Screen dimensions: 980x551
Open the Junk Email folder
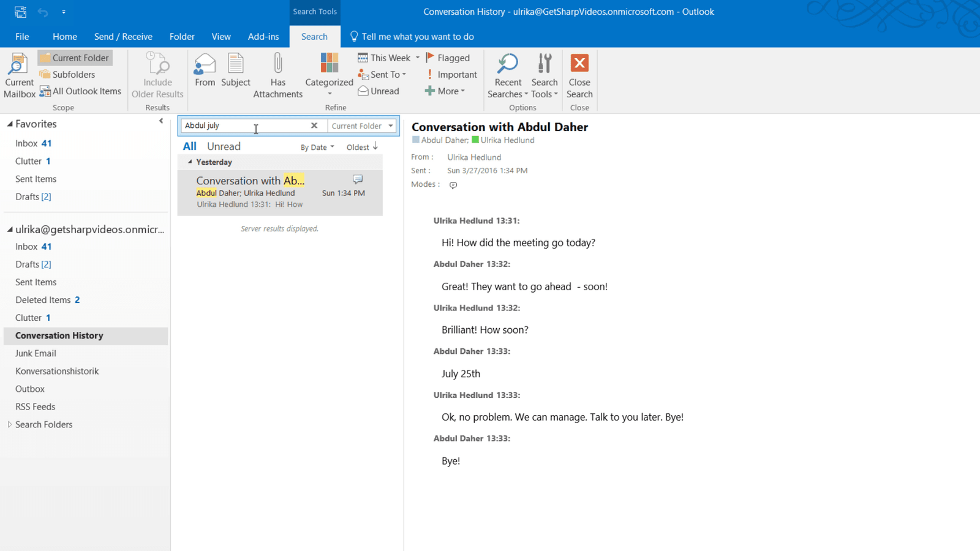click(x=36, y=353)
